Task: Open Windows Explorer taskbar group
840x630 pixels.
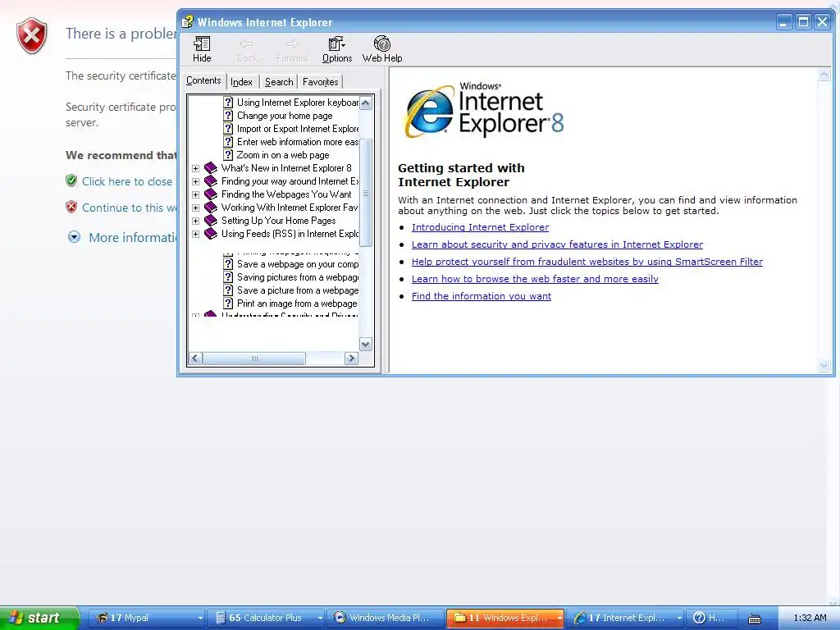Action: coord(505,618)
